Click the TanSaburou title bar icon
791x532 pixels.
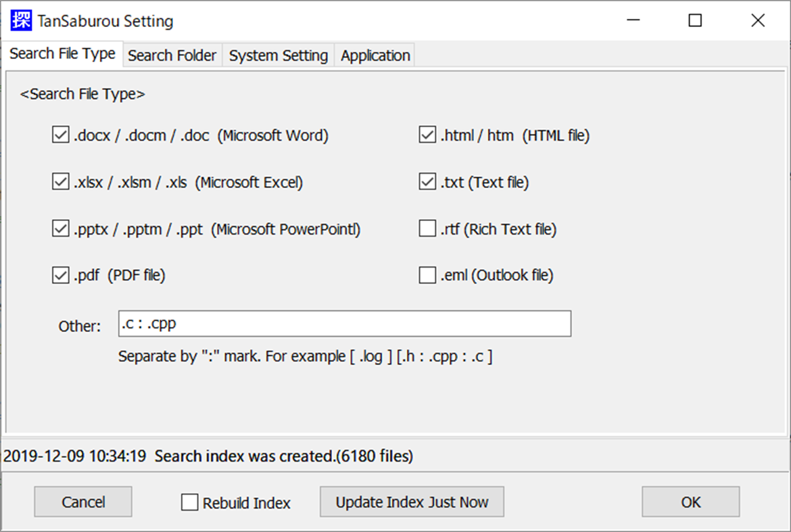point(20,20)
